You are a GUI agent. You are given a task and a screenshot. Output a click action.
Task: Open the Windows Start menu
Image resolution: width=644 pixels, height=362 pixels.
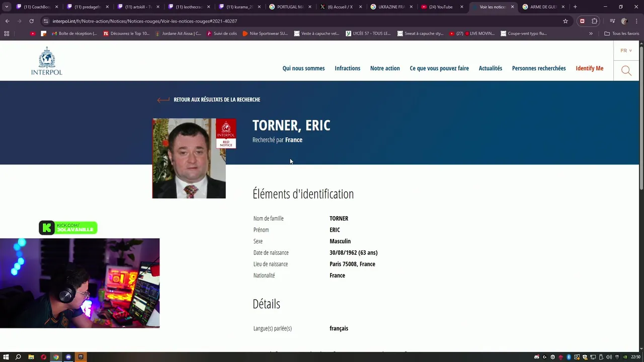(x=6, y=357)
